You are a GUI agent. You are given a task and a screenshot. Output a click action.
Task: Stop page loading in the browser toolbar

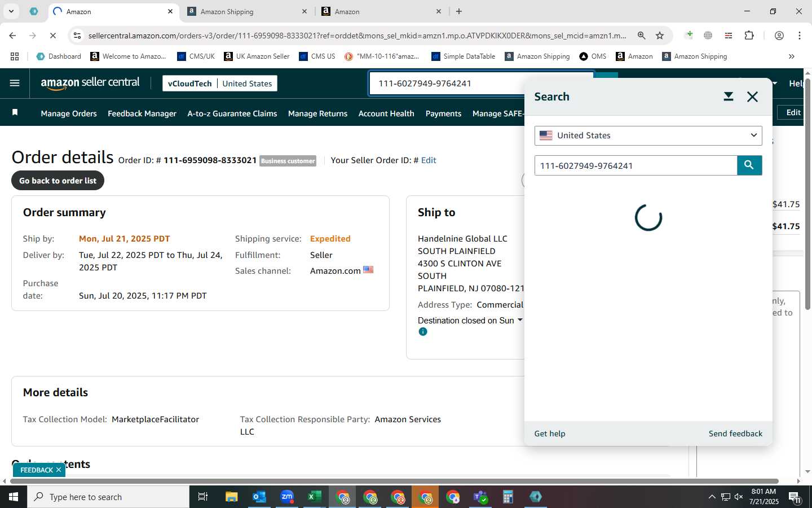tap(52, 35)
